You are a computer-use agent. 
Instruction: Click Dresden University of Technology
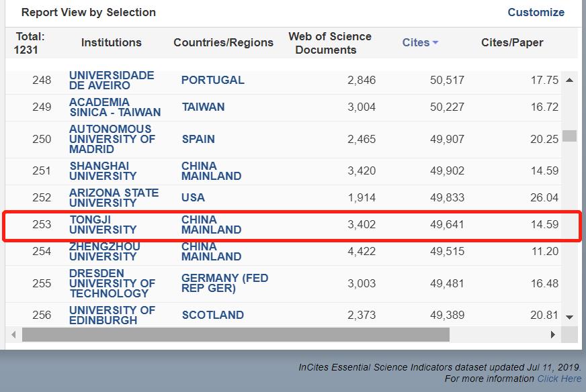(x=112, y=283)
